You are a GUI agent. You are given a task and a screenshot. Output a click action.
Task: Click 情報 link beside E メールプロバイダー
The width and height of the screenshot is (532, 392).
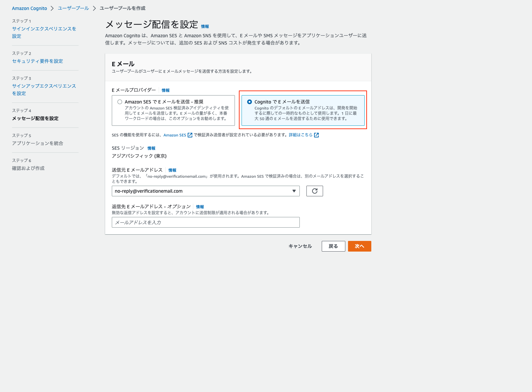pos(166,91)
